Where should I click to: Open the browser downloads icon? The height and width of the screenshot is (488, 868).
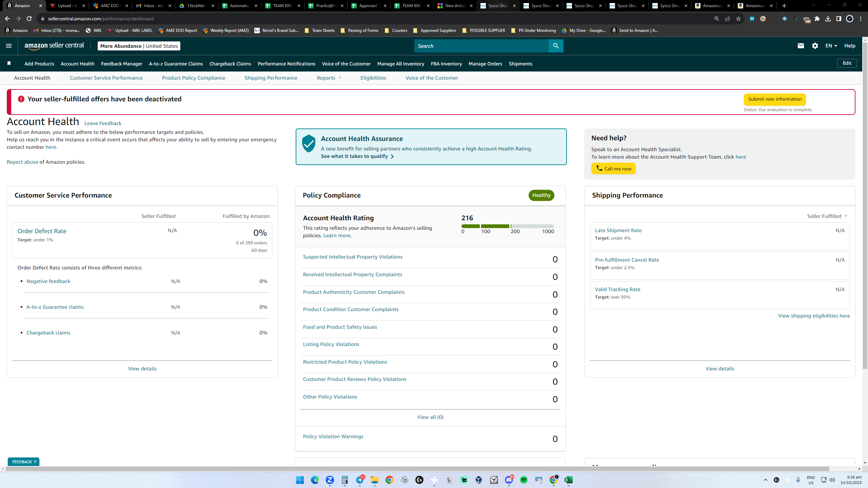pos(828,19)
